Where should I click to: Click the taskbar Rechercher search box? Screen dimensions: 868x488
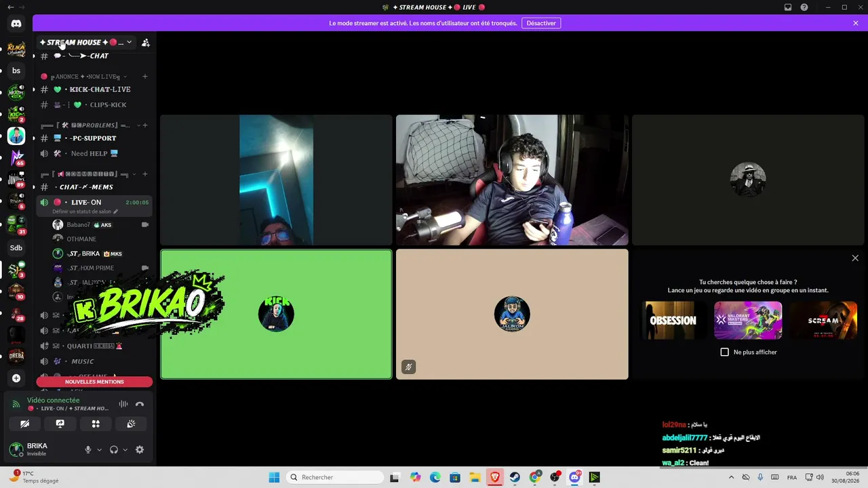335,477
